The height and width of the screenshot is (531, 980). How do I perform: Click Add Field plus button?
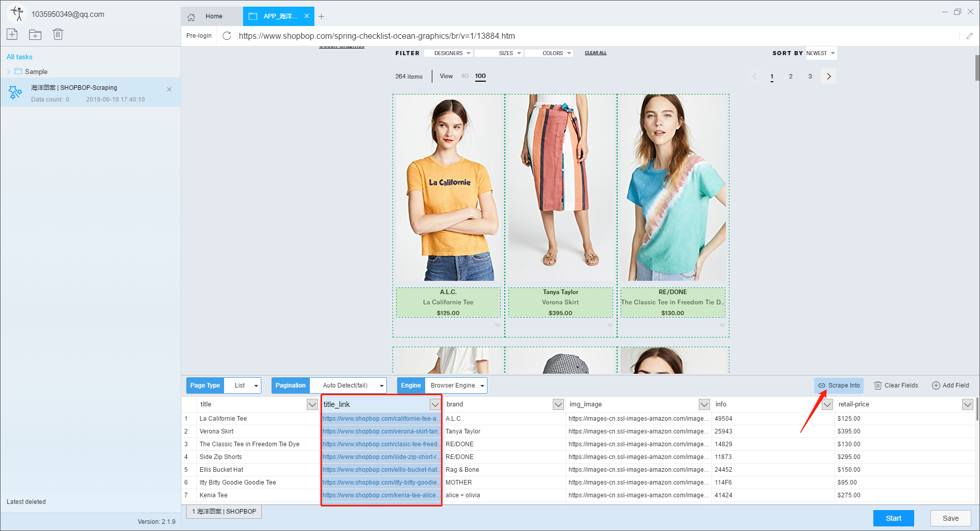click(950, 385)
